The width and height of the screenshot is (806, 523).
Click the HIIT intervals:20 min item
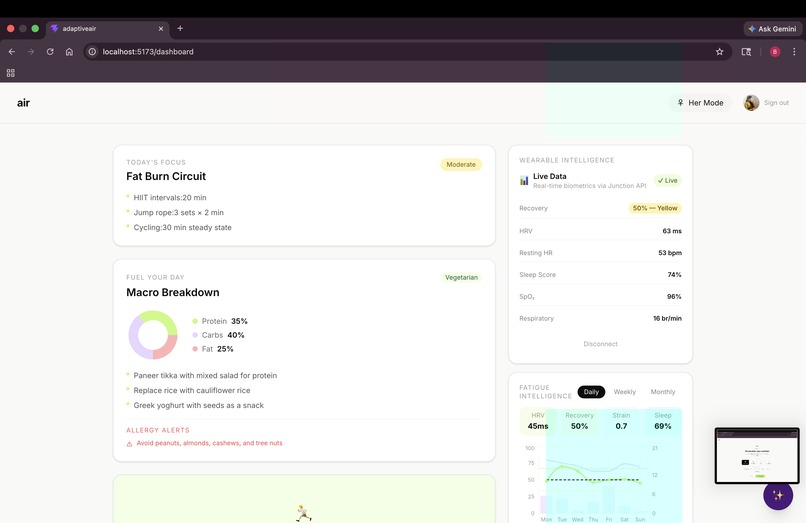[170, 197]
